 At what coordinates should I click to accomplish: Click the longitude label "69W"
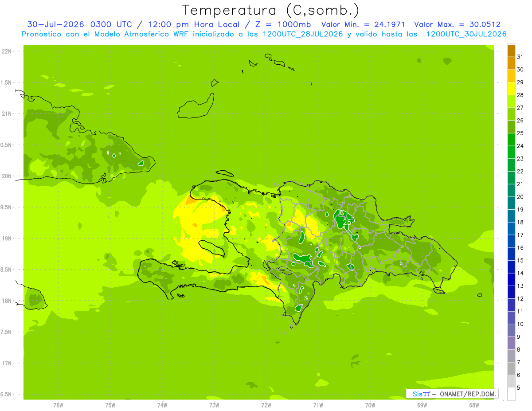pos(422,405)
